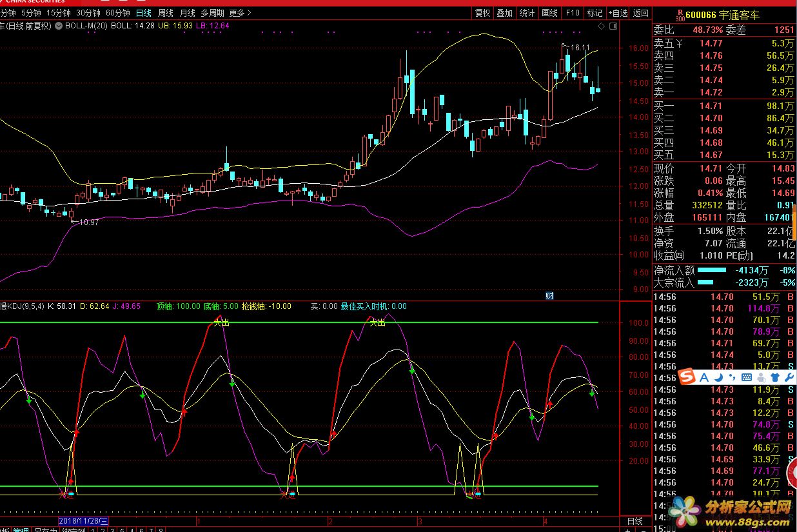The height and width of the screenshot is (532, 797).
Task: Click the 绑定到 tab at bottom
Action: [73, 530]
